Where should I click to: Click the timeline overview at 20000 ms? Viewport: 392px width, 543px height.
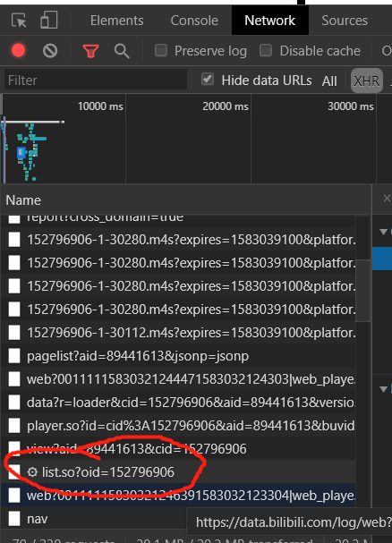point(226,106)
